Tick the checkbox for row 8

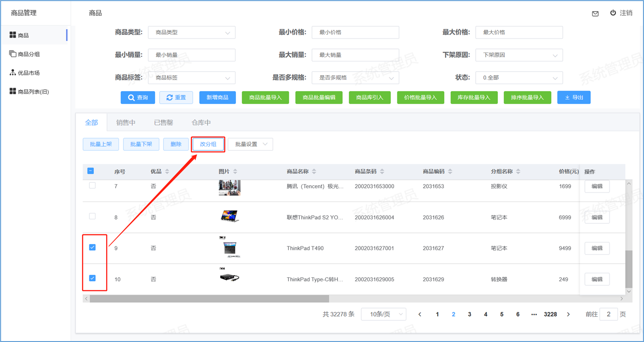click(x=93, y=217)
